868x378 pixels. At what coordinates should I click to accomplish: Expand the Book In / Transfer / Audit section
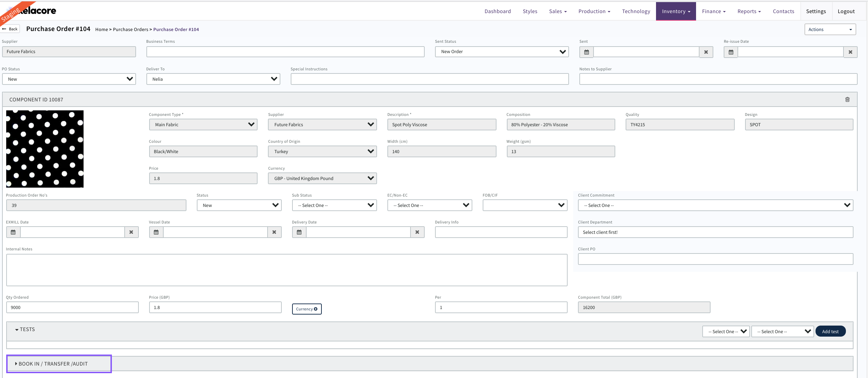pyautogui.click(x=52, y=364)
